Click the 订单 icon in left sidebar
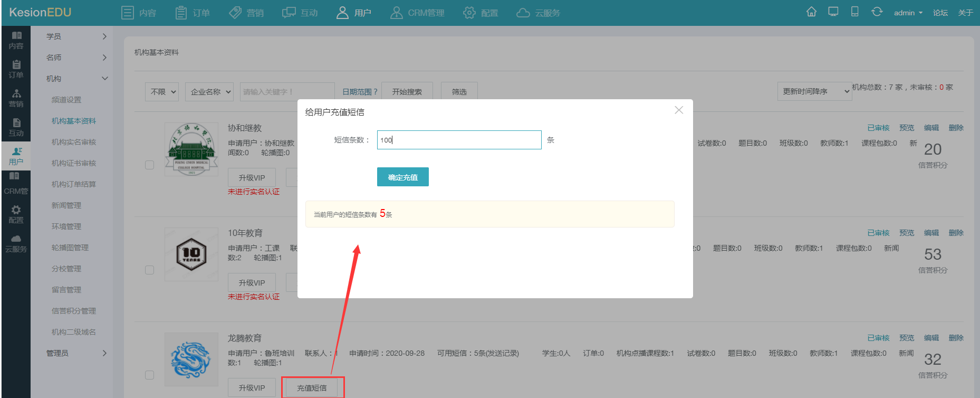 [16, 69]
